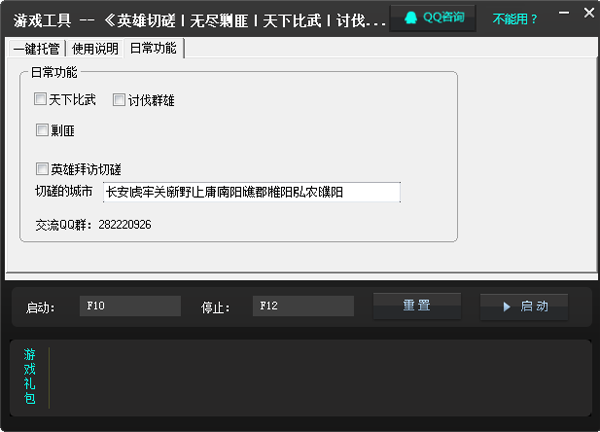Viewport: 600px width, 432px height.
Task: Click the window title 游戏工具 text
Action: [x=42, y=20]
